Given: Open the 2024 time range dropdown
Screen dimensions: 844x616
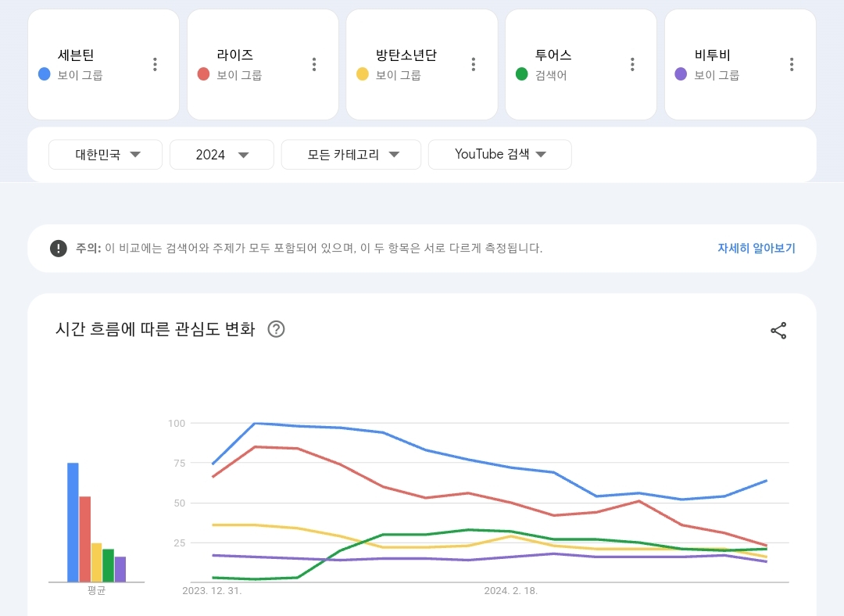Looking at the screenshot, I should click(x=222, y=155).
